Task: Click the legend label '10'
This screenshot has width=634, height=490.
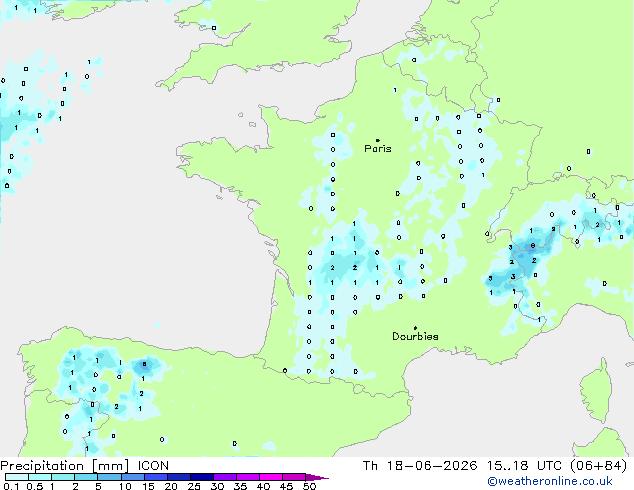Action: pyautogui.click(x=125, y=486)
